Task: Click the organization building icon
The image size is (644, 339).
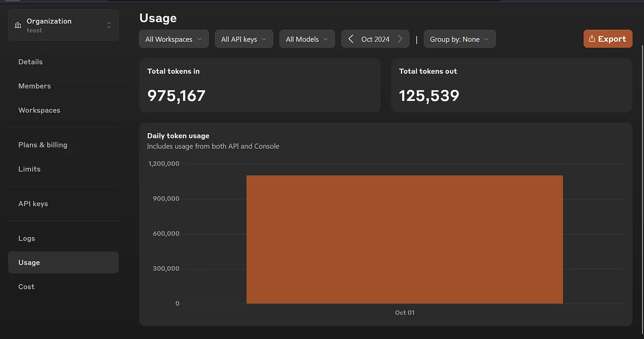Action: [x=18, y=25]
